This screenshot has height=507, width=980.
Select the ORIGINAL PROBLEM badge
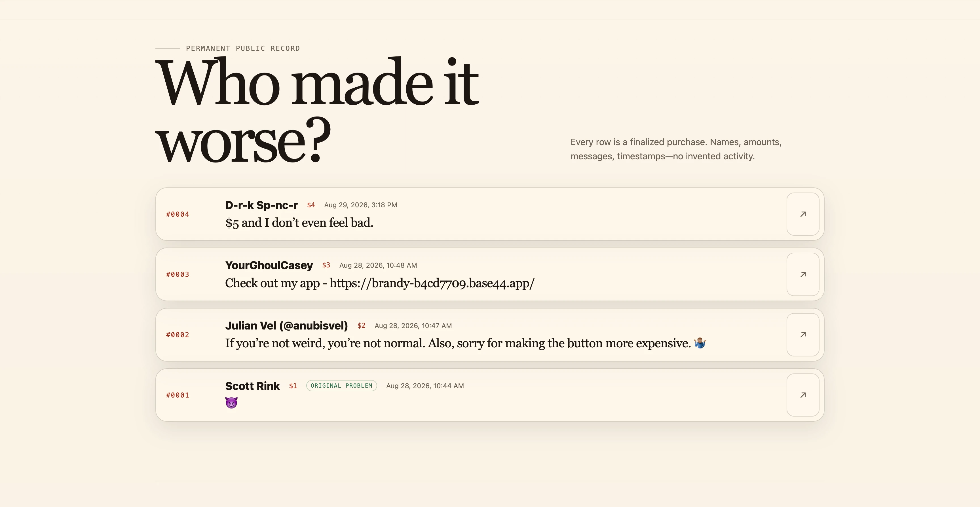(341, 386)
